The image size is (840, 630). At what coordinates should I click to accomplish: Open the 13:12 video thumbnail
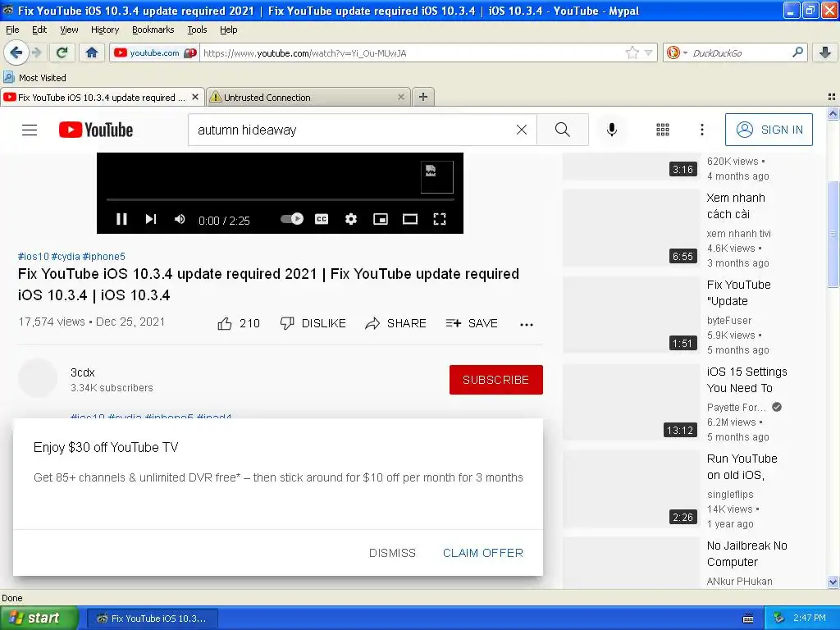[x=632, y=401]
